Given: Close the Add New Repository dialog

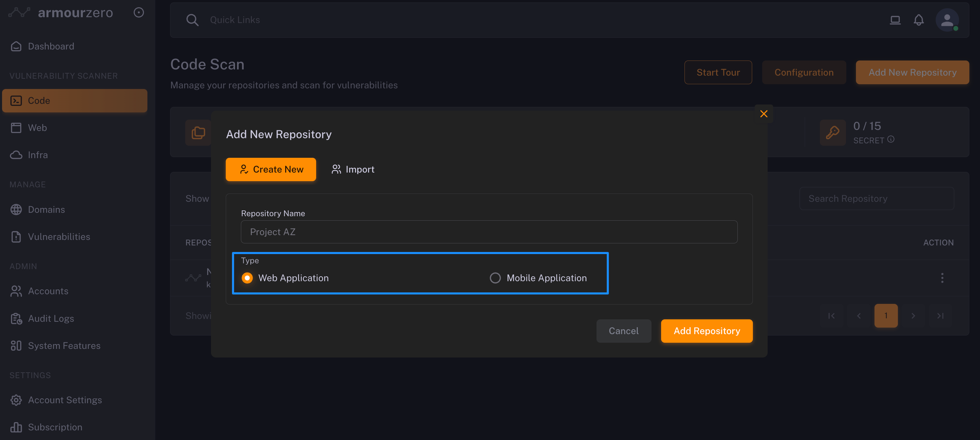Looking at the screenshot, I should [x=764, y=114].
